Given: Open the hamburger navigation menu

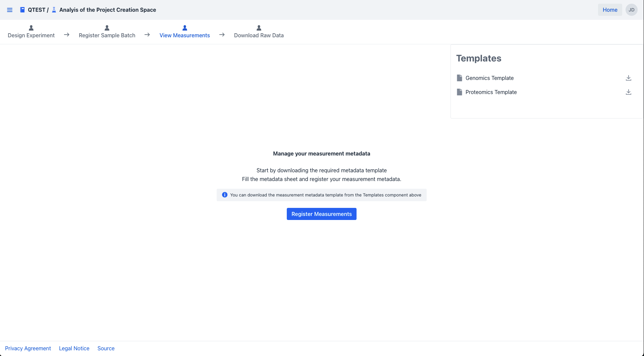Looking at the screenshot, I should [x=10, y=10].
